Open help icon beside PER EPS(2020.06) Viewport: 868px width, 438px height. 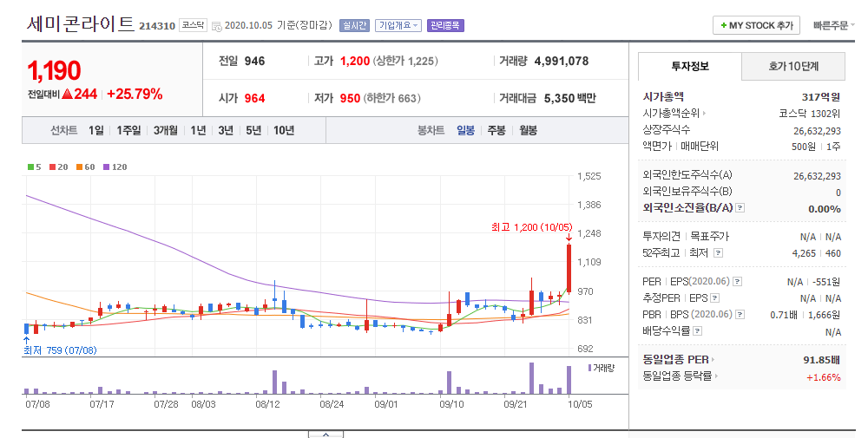737,282
